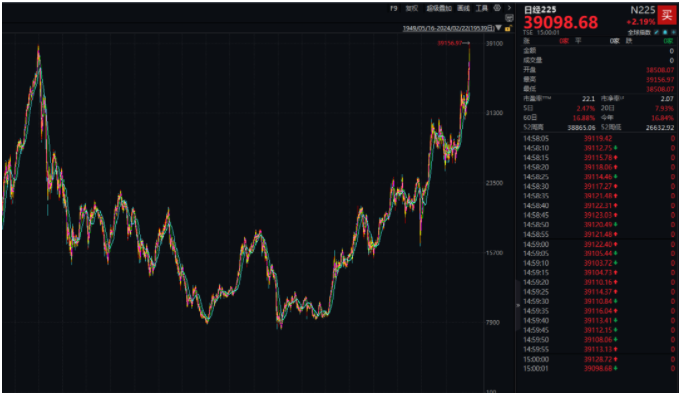Click the 5日 change 2.47%
The width and height of the screenshot is (681, 395).
click(x=585, y=108)
